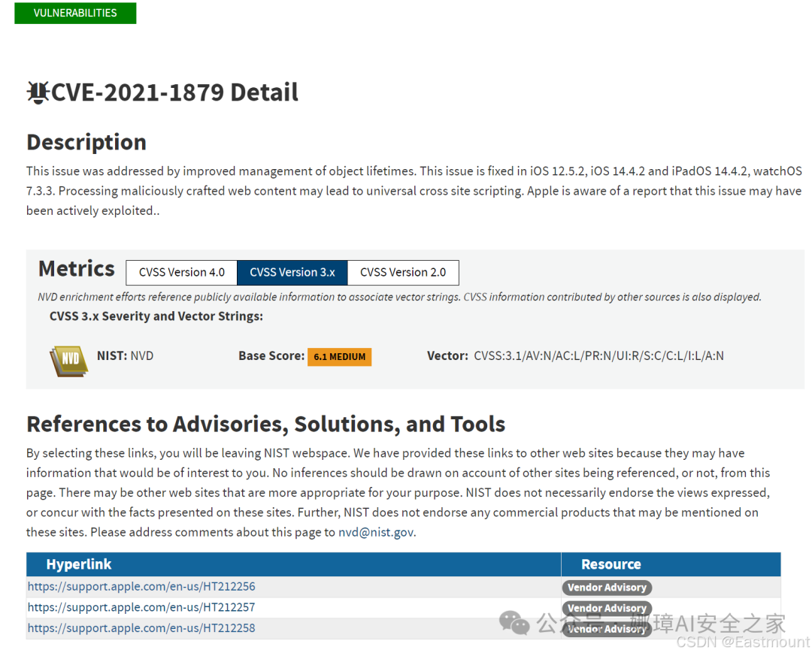Open the CVSS Version 2.0 tab

[x=403, y=272]
